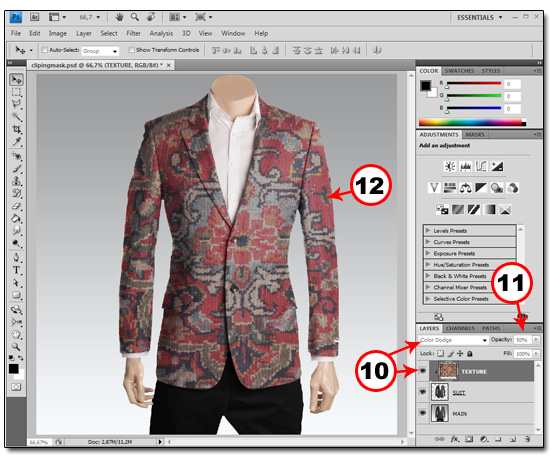Viewport: 550px width, 460px height.
Task: Open the Filter menu
Action: [133, 33]
